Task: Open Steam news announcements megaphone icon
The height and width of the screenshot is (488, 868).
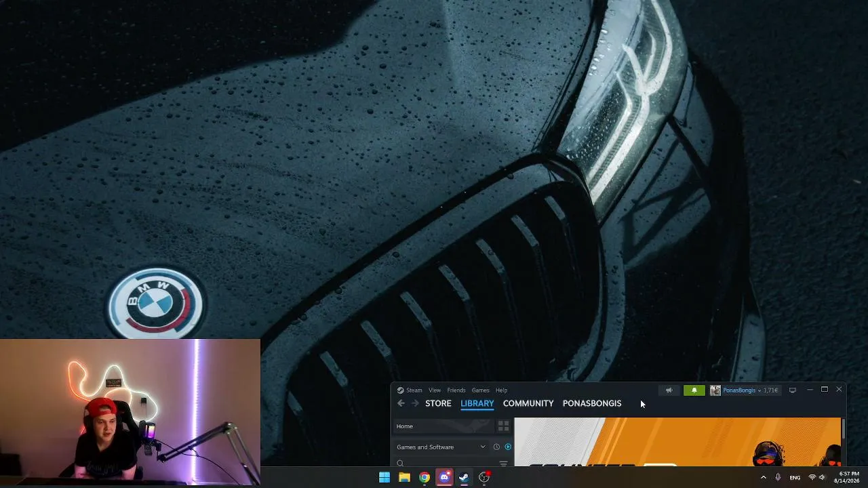Action: click(669, 390)
